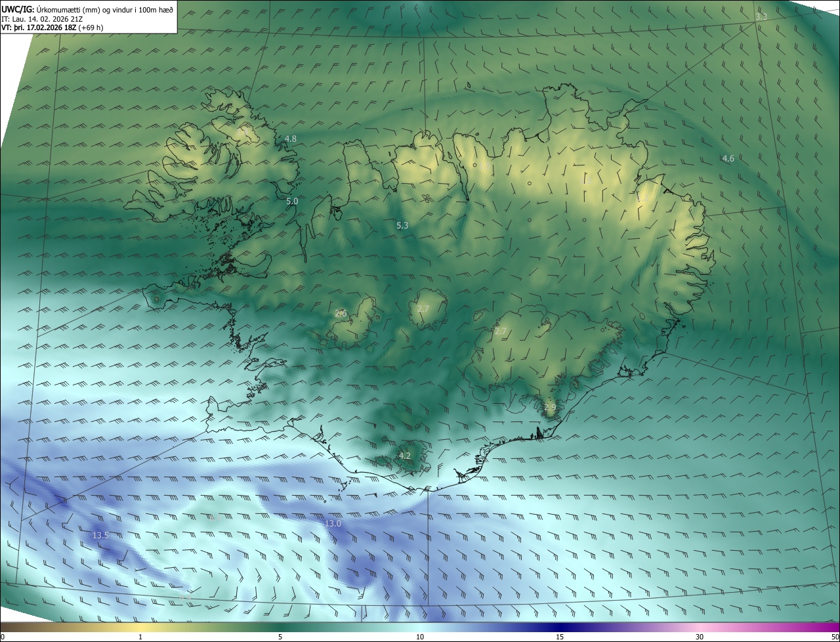Click the color scale label 0
This screenshot has width=840, height=642.
click(x=3, y=637)
